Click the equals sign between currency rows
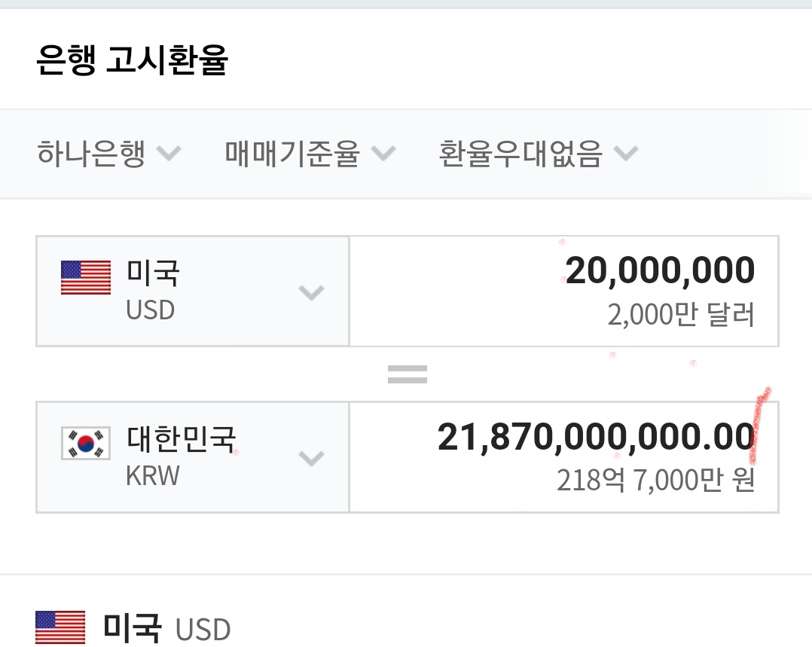The image size is (812, 647). (x=408, y=374)
